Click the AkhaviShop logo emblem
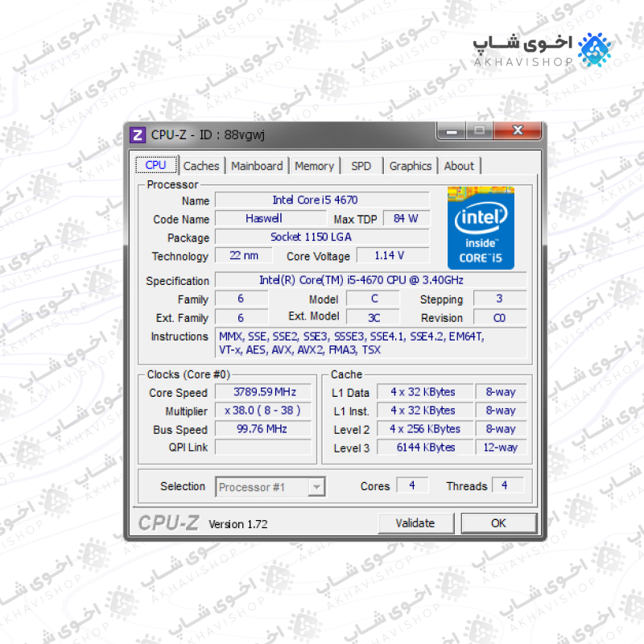 pyautogui.click(x=595, y=50)
